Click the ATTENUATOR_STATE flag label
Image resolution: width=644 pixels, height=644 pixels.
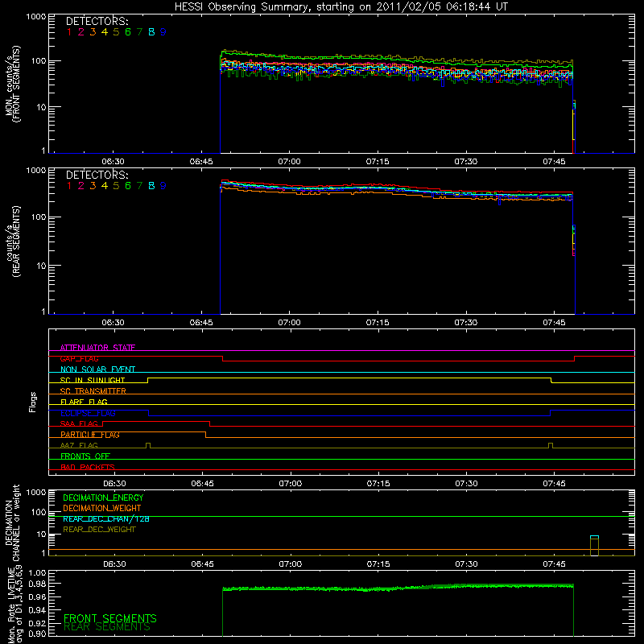[97, 348]
